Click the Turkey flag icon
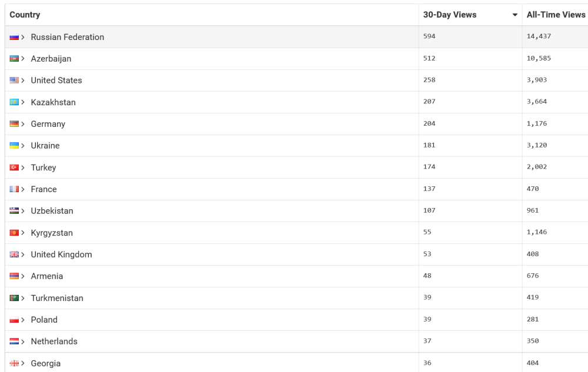This screenshot has width=588, height=372. coord(14,167)
